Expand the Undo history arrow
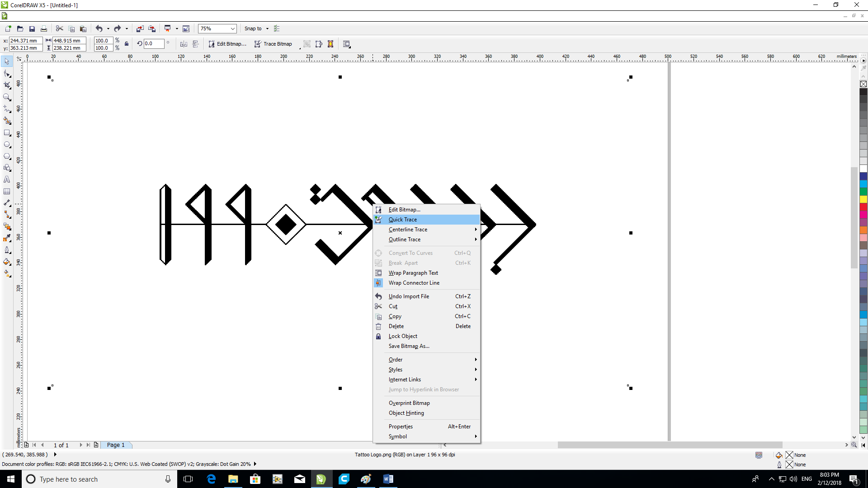 click(x=108, y=28)
